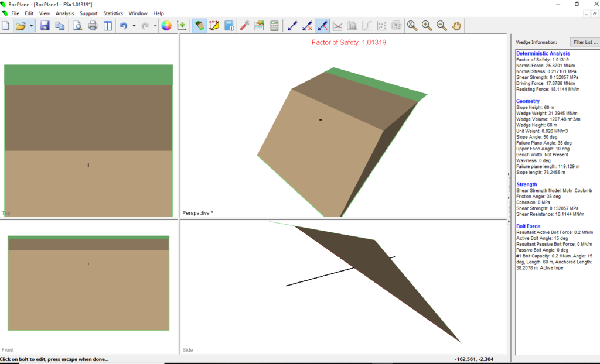Click the Open file folder icon
The height and width of the screenshot is (364, 600).
pyautogui.click(x=21, y=26)
